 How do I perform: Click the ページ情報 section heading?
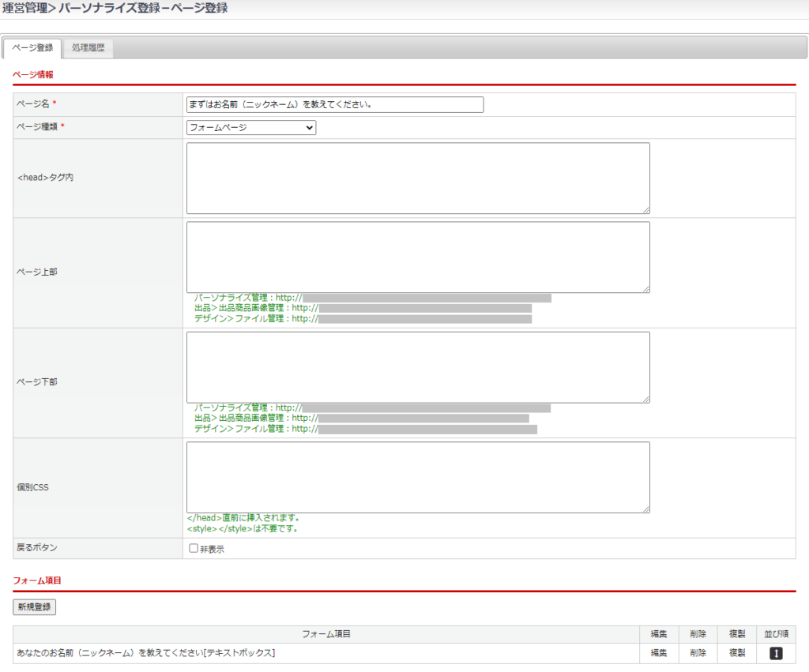pyautogui.click(x=33, y=75)
